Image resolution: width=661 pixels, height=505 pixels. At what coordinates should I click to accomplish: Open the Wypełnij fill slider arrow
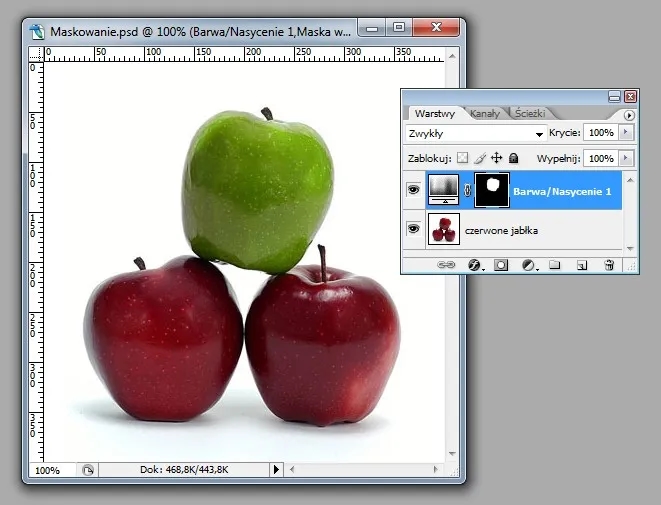coord(626,158)
